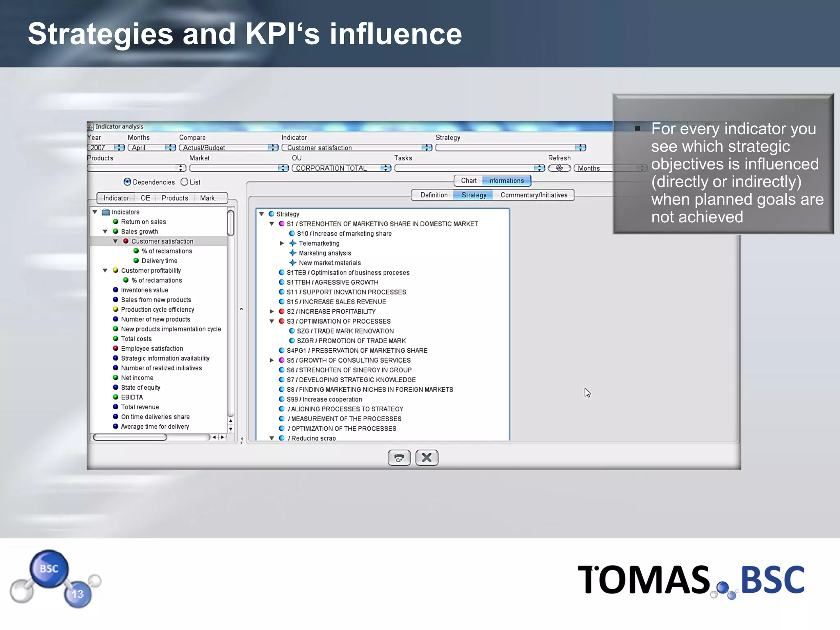Expand the Telemarketing node
Image resolution: width=840 pixels, height=630 pixels.
[282, 243]
